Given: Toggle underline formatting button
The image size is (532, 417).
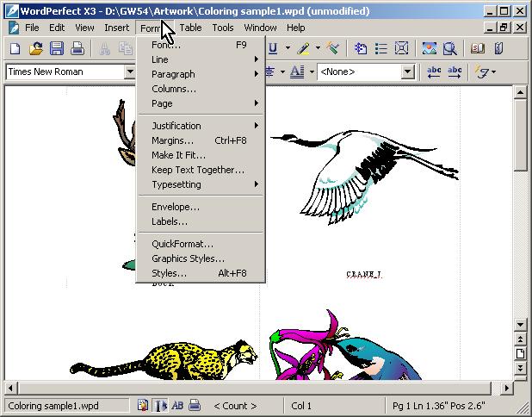Looking at the screenshot, I should coord(273,48).
